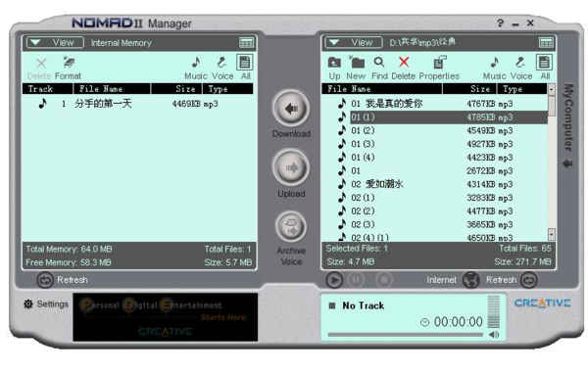Click right file list scrollbar up arrow
588x373 pixels.
coord(551,89)
